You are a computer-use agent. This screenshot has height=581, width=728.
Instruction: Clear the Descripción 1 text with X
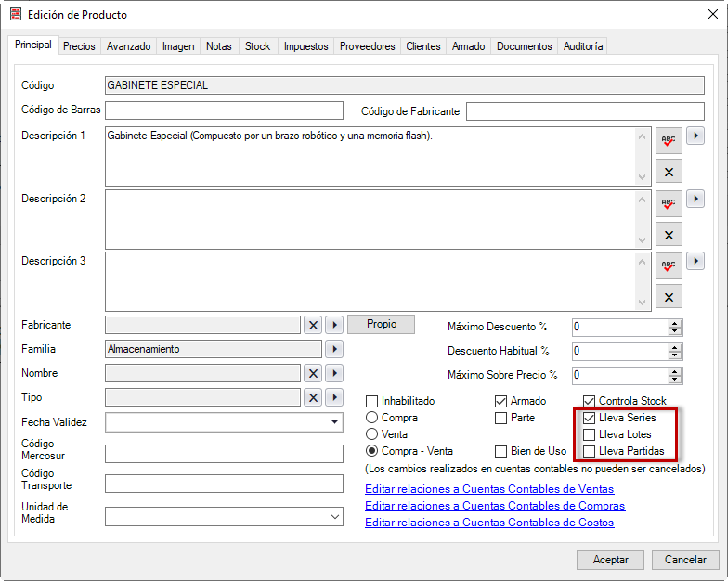669,173
